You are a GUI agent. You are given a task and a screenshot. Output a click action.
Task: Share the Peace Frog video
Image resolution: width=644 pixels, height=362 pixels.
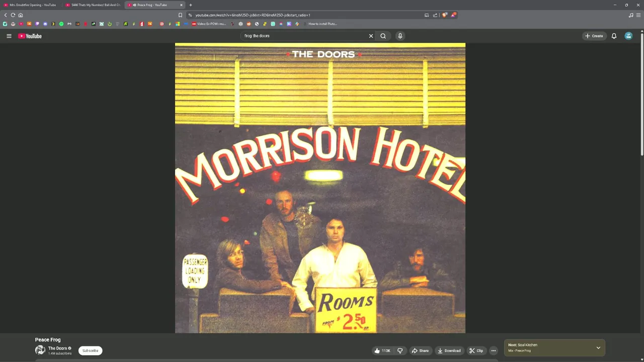pyautogui.click(x=420, y=350)
